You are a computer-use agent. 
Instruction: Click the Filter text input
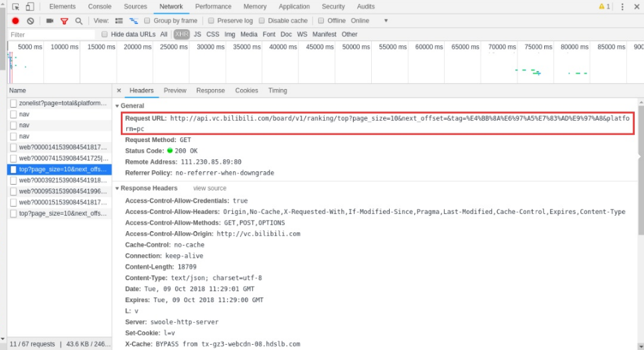coord(51,35)
